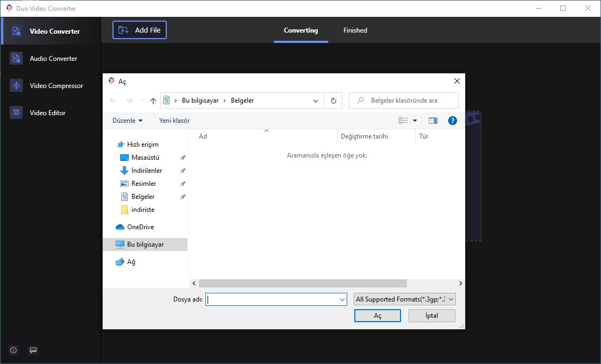Screen dimensions: 601x364
Task: Go up one folder level
Action: pos(153,101)
